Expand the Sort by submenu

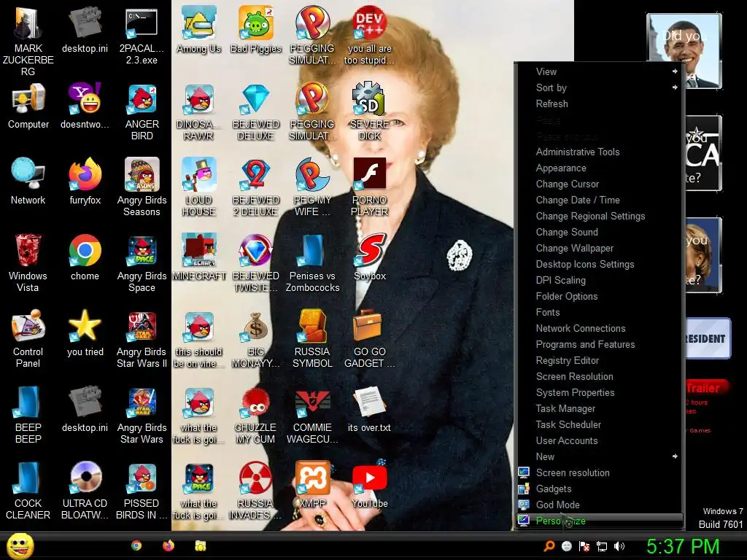600,87
